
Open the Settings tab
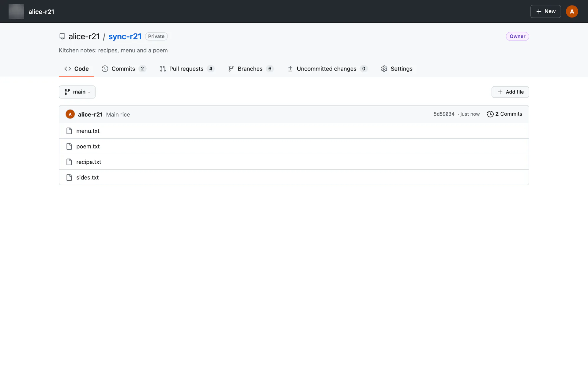(x=397, y=69)
